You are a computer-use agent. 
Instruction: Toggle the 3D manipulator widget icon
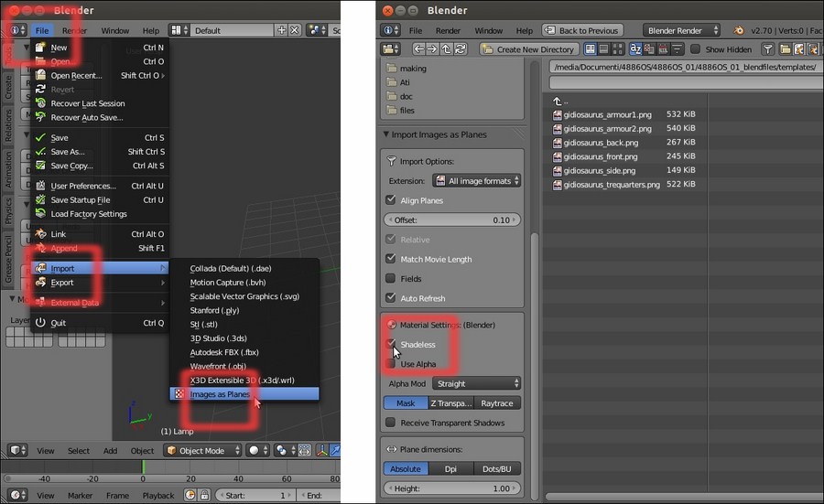[x=321, y=450]
